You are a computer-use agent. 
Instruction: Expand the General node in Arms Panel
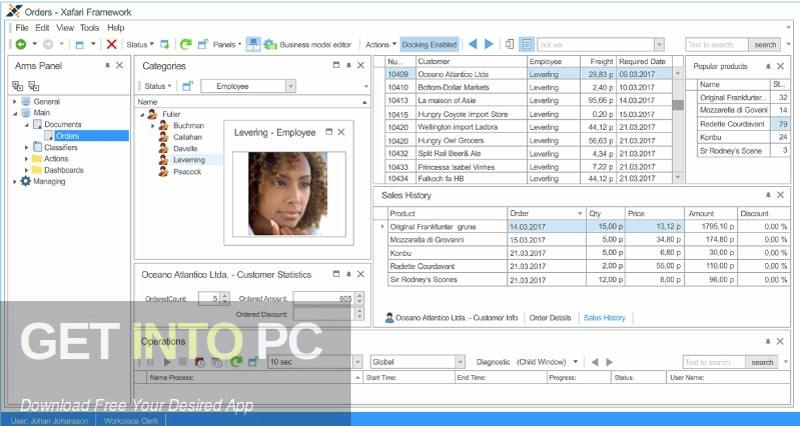coord(15,102)
